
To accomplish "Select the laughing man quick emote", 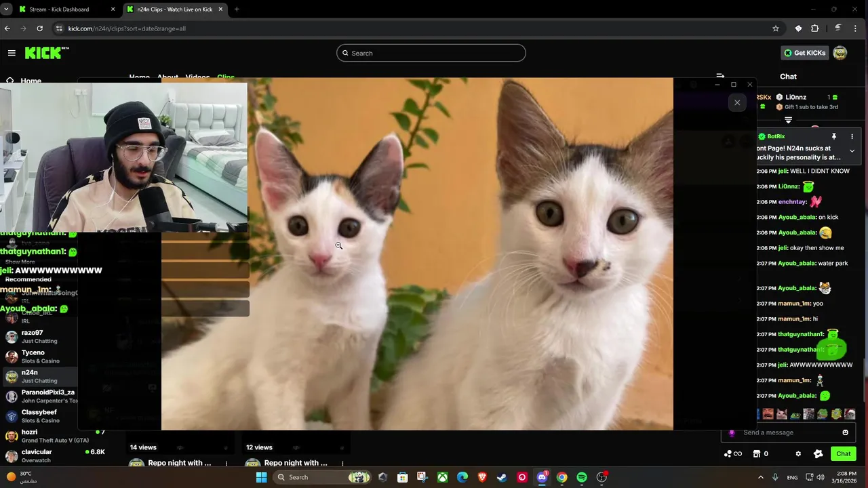I will [x=768, y=413].
